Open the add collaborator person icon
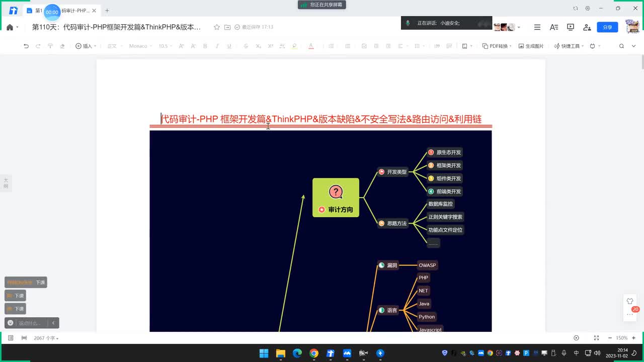 tap(587, 27)
